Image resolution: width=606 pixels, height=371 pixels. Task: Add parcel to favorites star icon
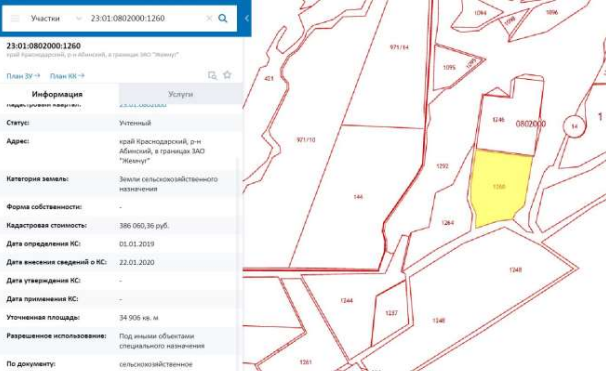click(227, 75)
